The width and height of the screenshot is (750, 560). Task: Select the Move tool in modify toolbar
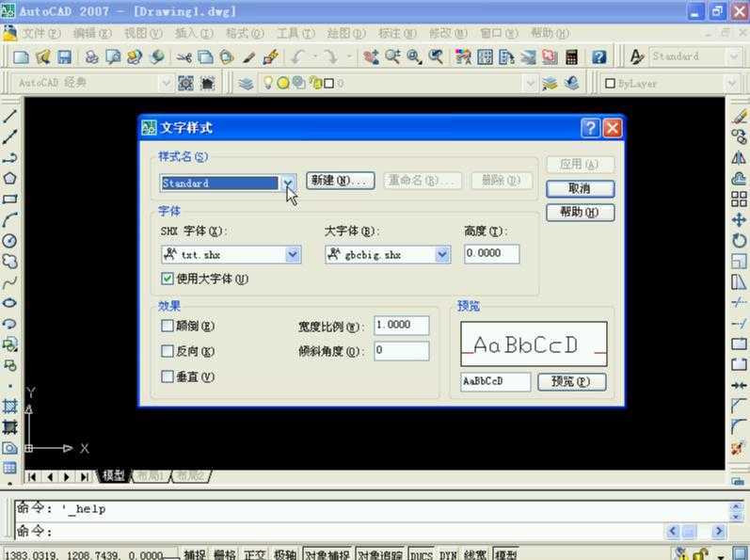(739, 220)
